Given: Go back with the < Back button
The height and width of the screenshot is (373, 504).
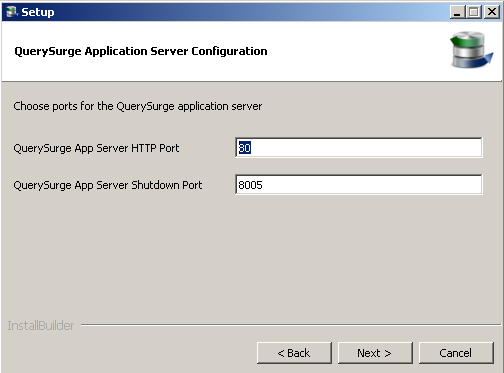Looking at the screenshot, I should [294, 353].
